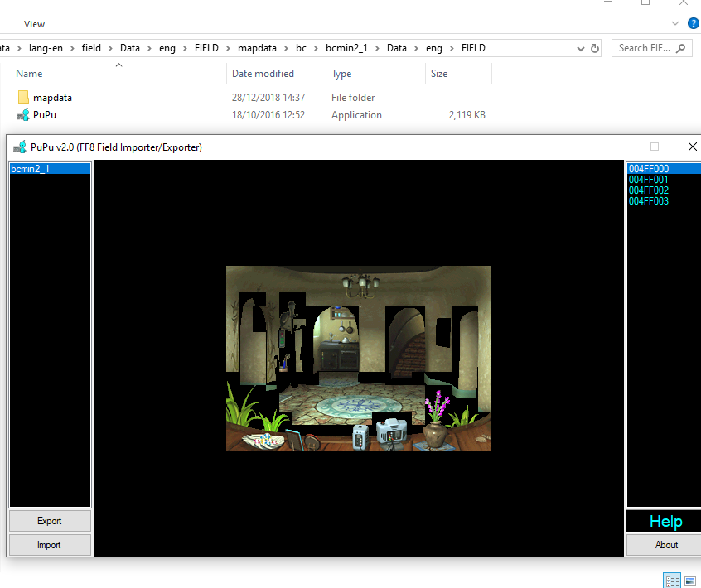
Task: Click the Import button in PuPu
Action: [50, 545]
